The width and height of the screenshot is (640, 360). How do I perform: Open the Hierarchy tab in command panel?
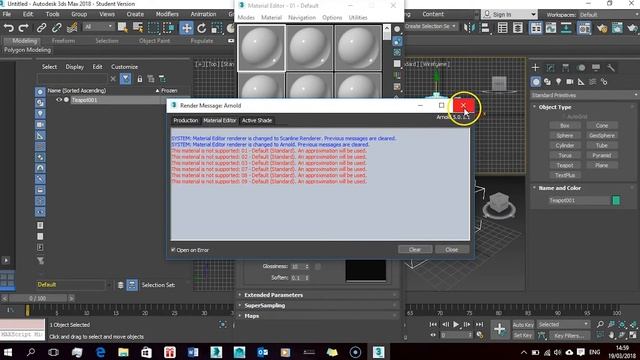pyautogui.click(x=566, y=67)
